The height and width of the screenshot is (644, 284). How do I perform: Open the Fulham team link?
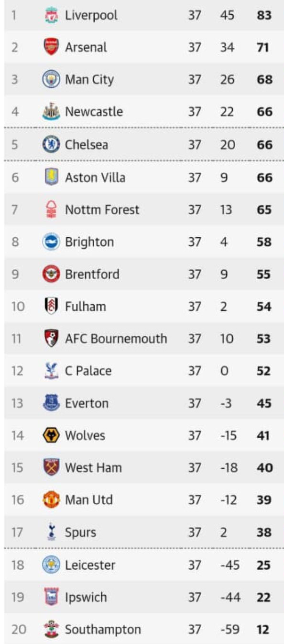[x=86, y=306]
